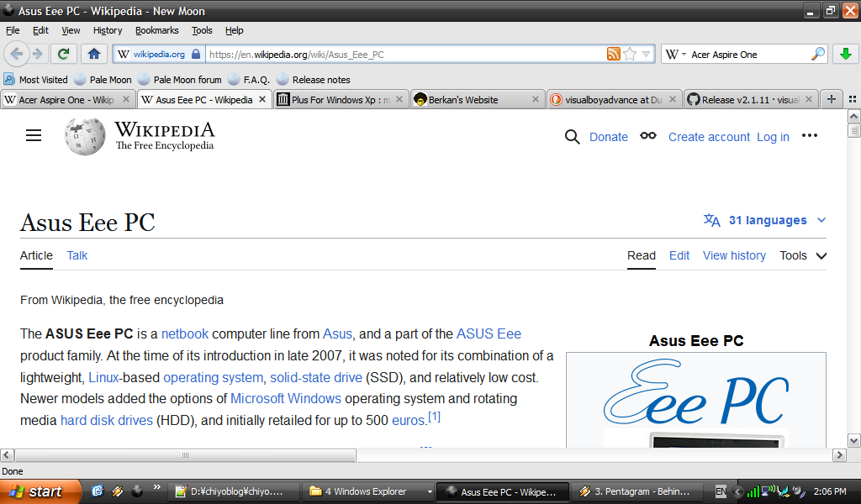The height and width of the screenshot is (504, 861).
Task: Bookmark this page with the star icon
Action: [630, 54]
